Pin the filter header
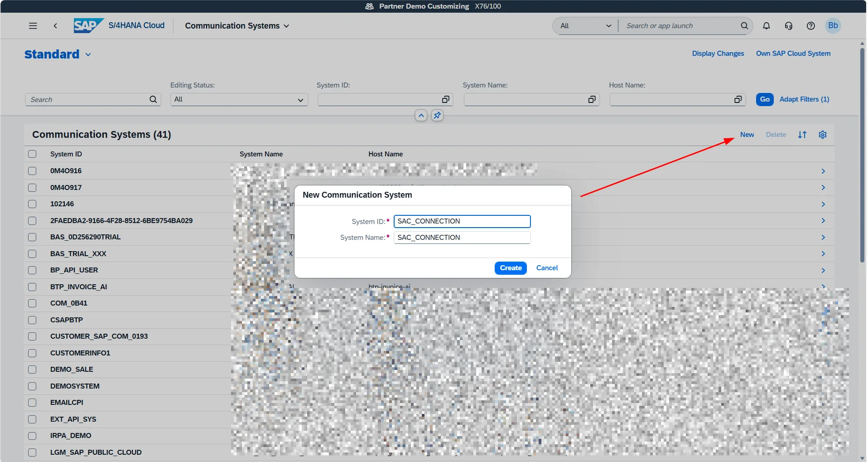The image size is (868, 462). point(437,116)
